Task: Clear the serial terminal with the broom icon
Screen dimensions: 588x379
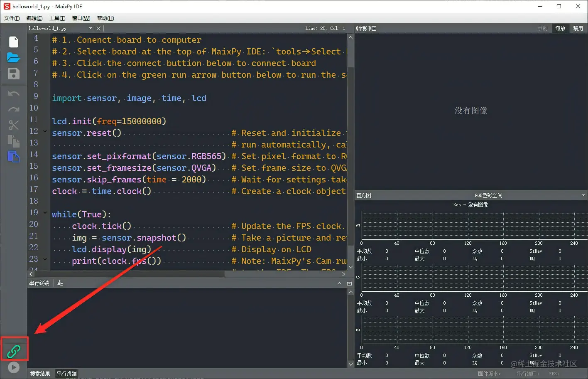Action: [60, 283]
